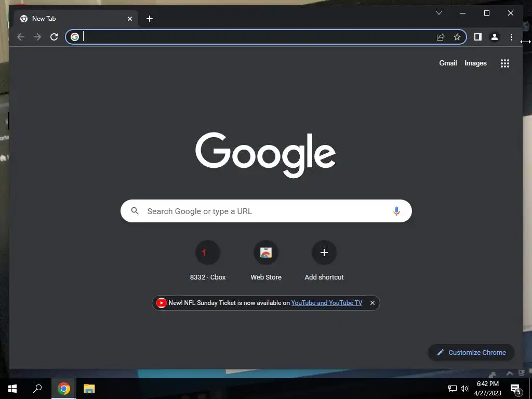Open File Explorer from taskbar

coord(89,389)
